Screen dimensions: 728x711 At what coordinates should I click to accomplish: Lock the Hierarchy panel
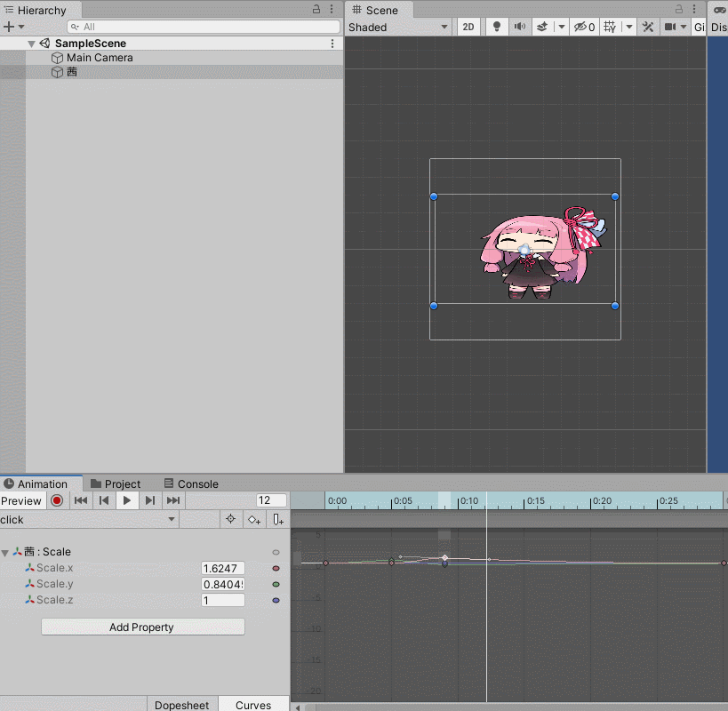316,9
